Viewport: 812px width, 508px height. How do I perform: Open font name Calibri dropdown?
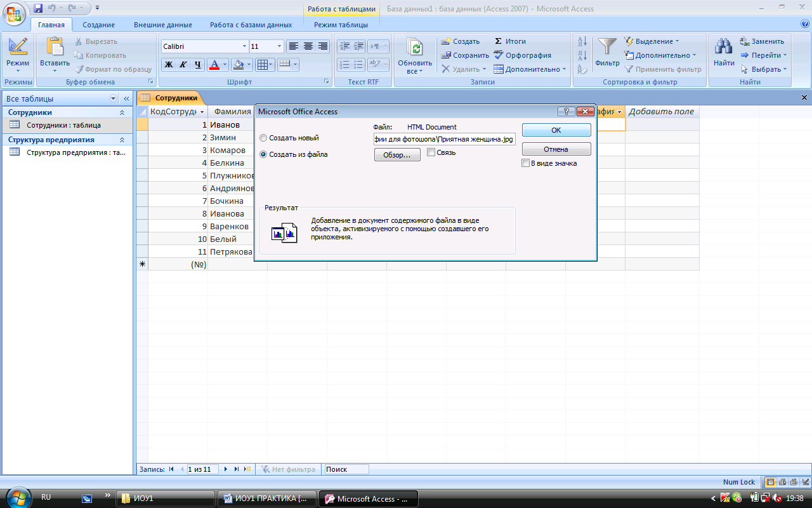click(244, 46)
